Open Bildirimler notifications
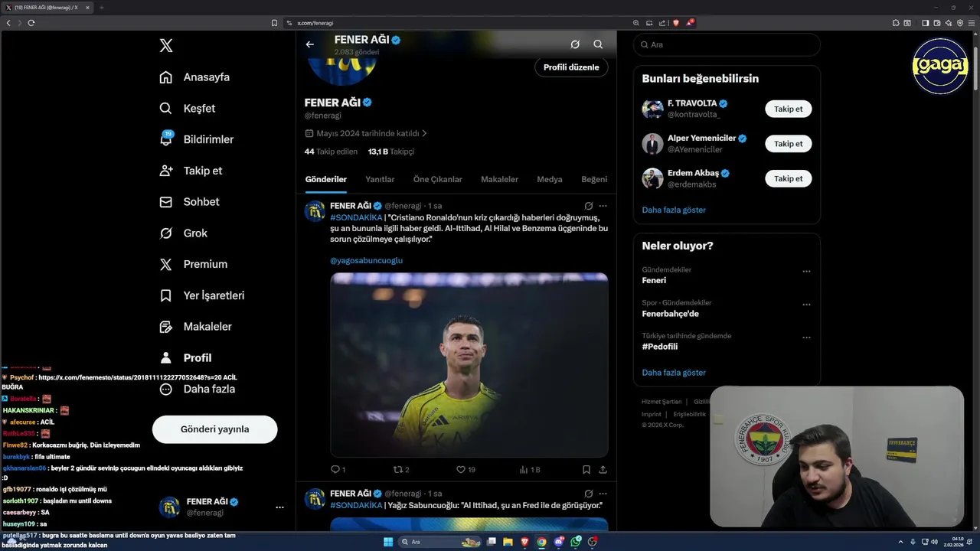Viewport: 980px width, 551px height. click(x=196, y=139)
